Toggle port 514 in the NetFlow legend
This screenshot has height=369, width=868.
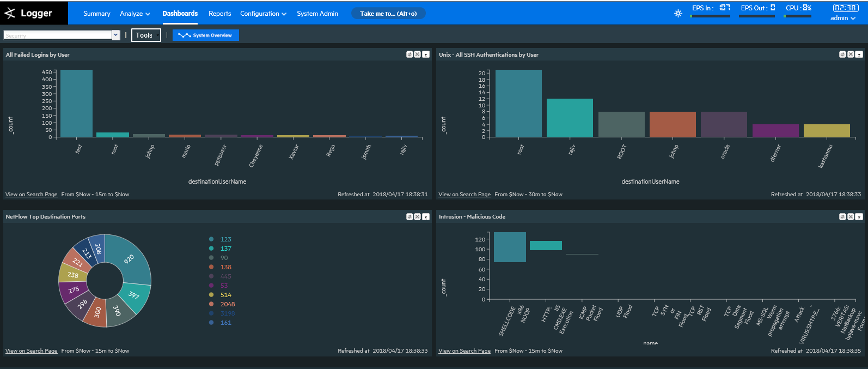225,295
